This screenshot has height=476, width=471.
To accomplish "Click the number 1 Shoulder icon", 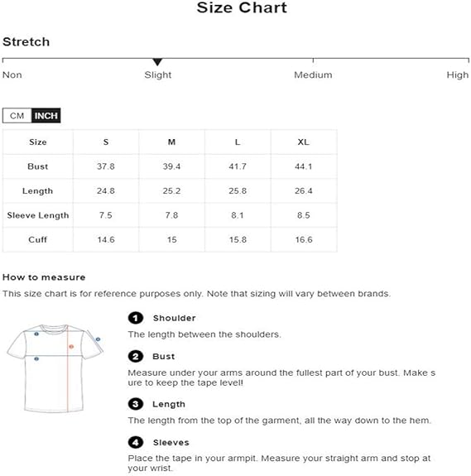I will tap(136, 318).
